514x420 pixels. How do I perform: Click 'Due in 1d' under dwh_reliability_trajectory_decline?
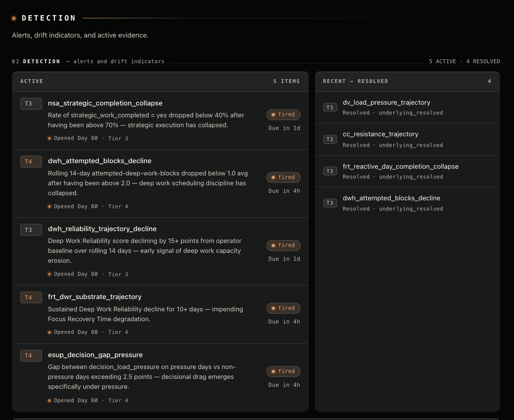point(284,259)
